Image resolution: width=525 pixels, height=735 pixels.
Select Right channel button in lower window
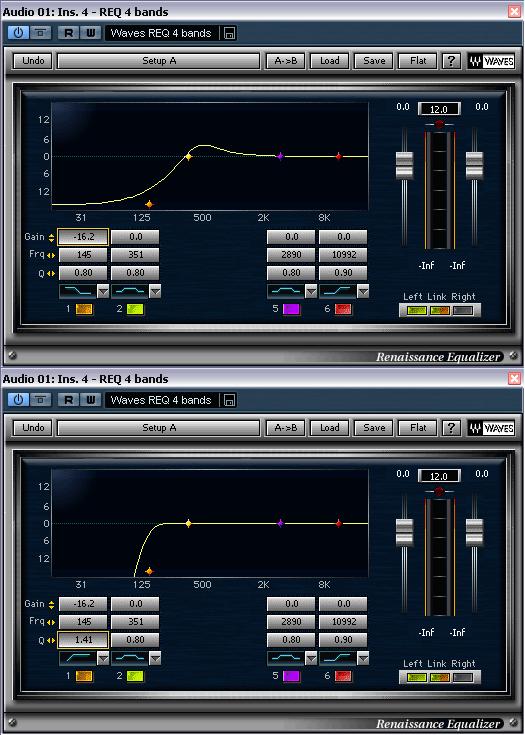tap(463, 677)
